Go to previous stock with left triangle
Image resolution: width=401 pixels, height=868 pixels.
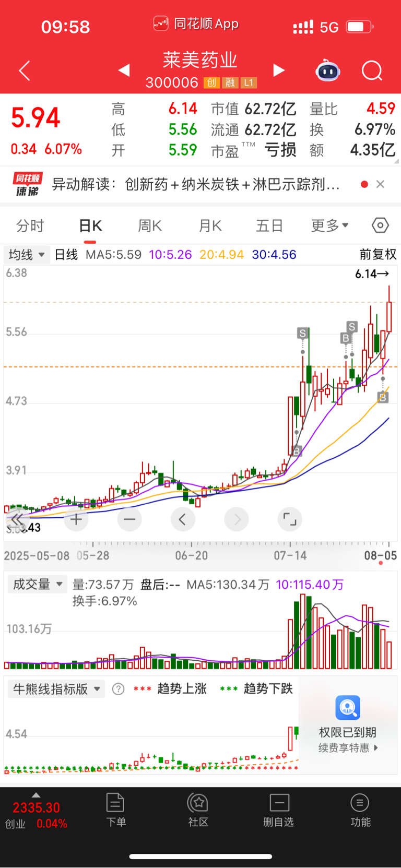click(124, 70)
